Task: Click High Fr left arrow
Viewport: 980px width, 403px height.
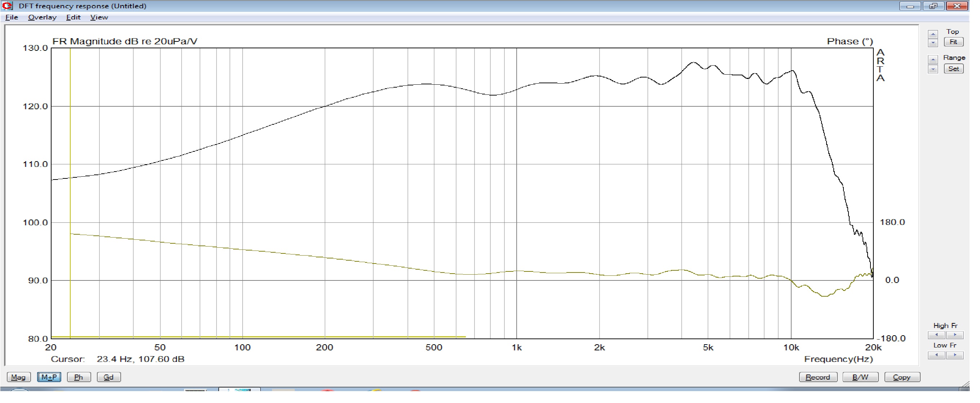Action: pos(936,335)
